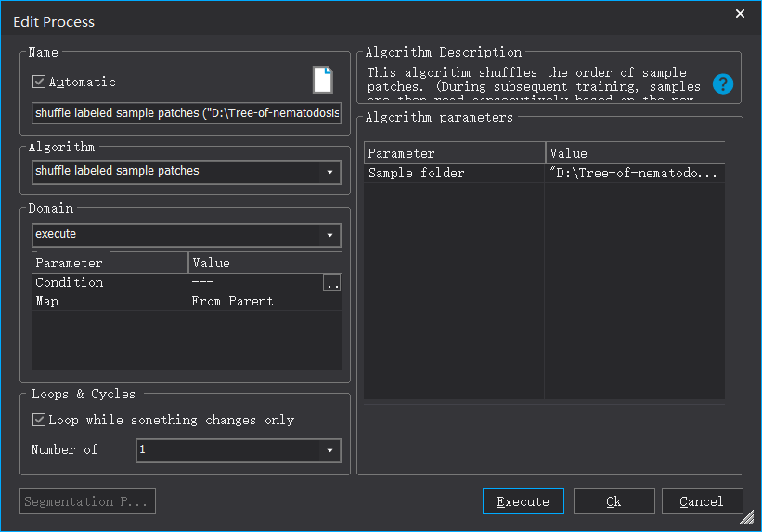Expand the Number of cycles dropdown
The height and width of the screenshot is (532, 762).
(329, 451)
